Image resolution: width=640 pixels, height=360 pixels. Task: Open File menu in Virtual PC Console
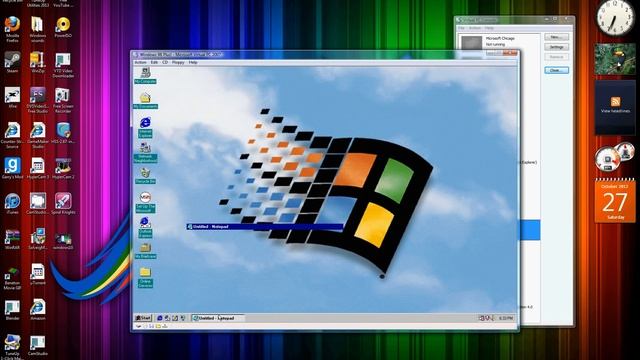(x=461, y=28)
